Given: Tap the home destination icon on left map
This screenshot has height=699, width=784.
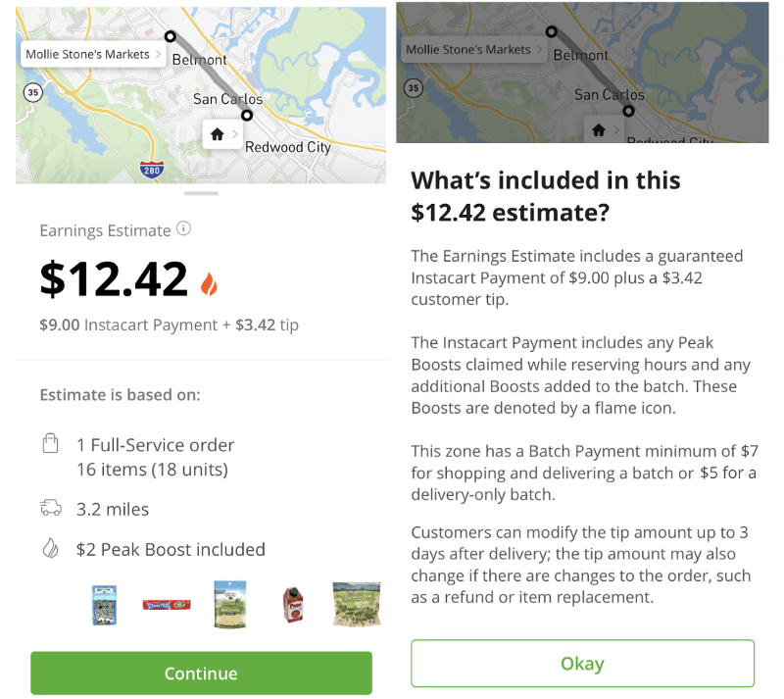Looking at the screenshot, I should pyautogui.click(x=217, y=134).
